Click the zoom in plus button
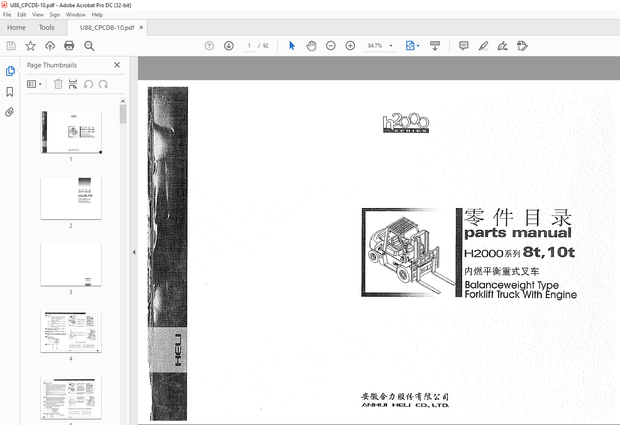The image size is (620, 425). 350,46
